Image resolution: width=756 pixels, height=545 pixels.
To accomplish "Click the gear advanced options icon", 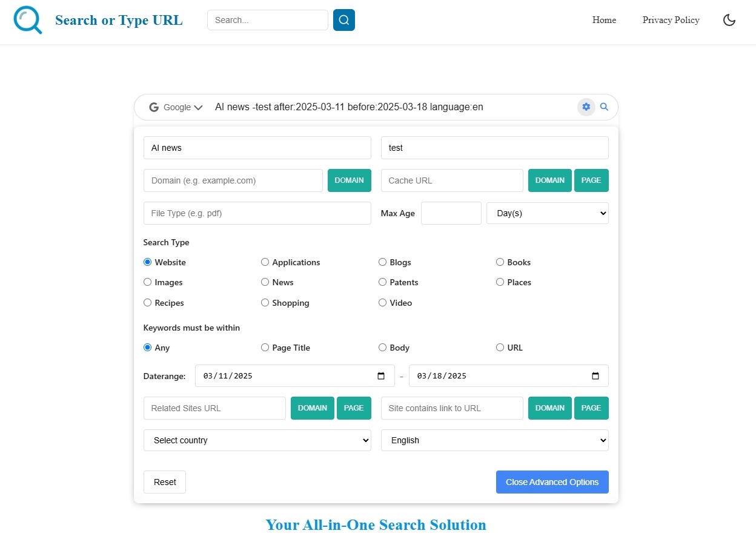I will click(x=586, y=107).
